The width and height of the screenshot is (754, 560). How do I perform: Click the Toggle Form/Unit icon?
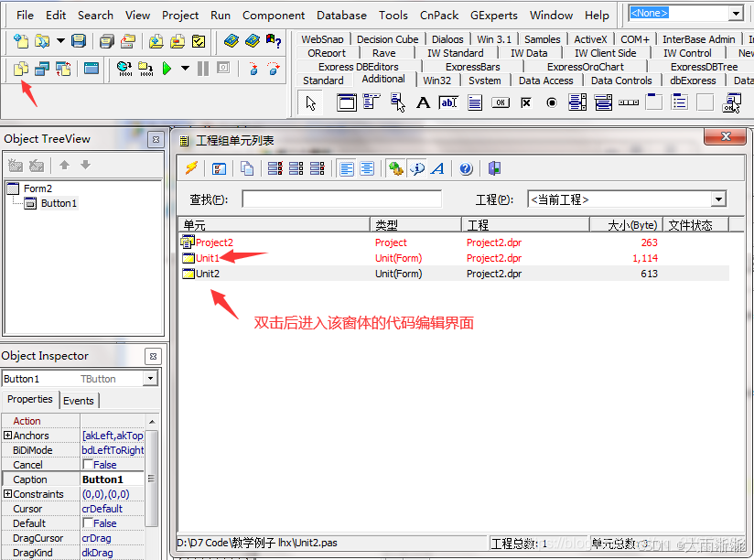pyautogui.click(x=63, y=69)
